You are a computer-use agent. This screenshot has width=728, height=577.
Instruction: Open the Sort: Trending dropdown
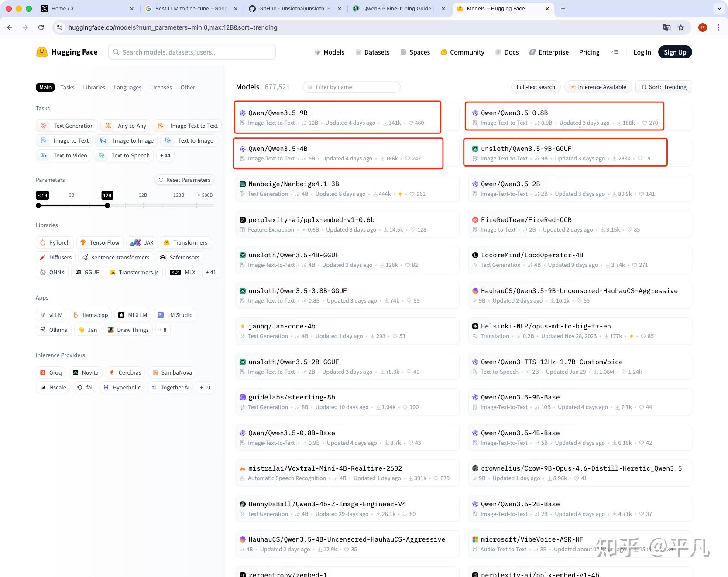tap(664, 87)
